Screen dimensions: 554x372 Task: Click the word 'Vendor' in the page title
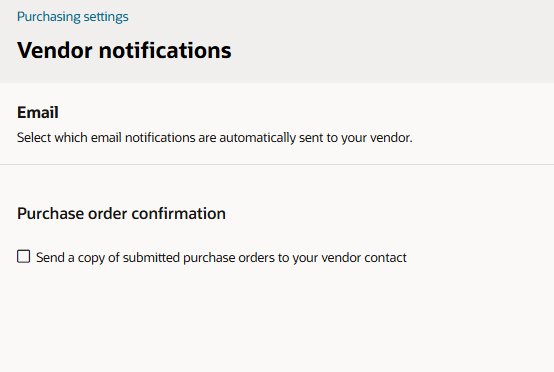55,50
